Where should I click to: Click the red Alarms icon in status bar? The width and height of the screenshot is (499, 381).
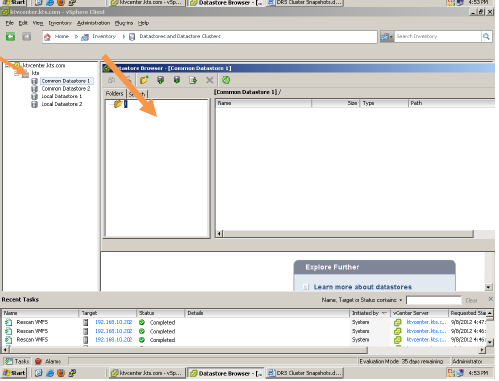[x=38, y=361]
